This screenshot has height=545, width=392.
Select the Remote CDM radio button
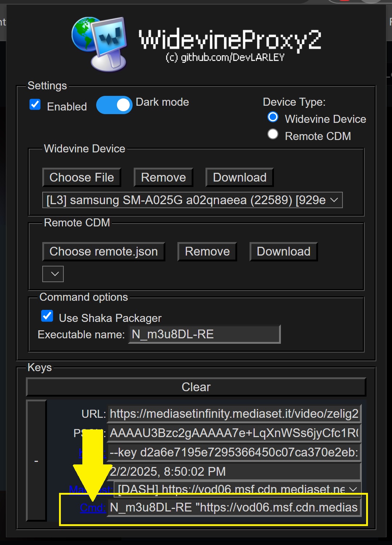click(x=273, y=134)
